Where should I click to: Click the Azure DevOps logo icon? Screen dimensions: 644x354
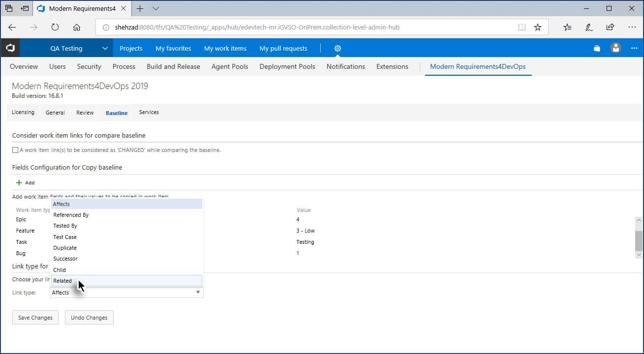[10, 48]
